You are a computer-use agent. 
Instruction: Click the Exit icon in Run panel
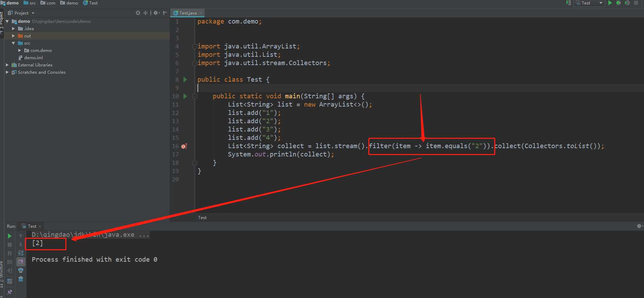point(10,271)
